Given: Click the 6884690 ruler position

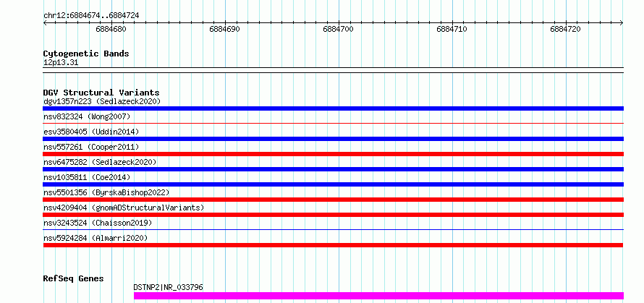Looking at the screenshot, I should pos(224,29).
